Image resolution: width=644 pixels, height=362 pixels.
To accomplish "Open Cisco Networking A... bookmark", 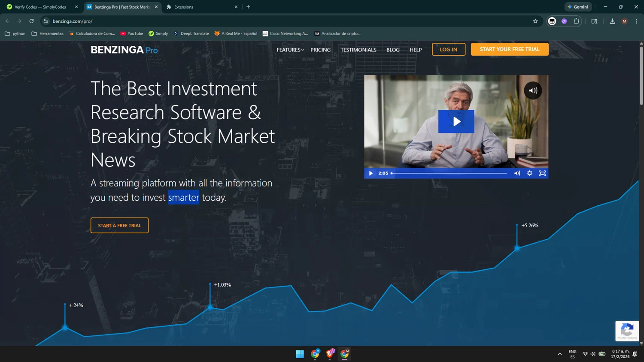I will click(286, 33).
